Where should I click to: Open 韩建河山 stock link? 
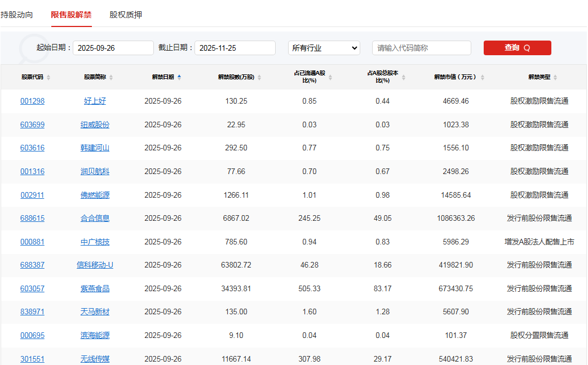pyautogui.click(x=95, y=148)
